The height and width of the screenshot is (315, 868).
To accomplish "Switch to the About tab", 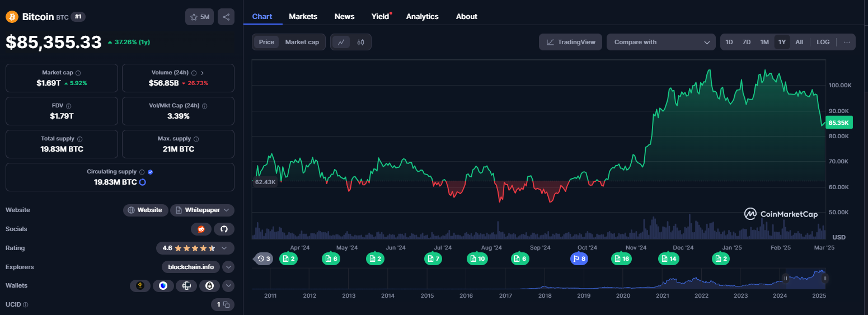I will [x=467, y=16].
